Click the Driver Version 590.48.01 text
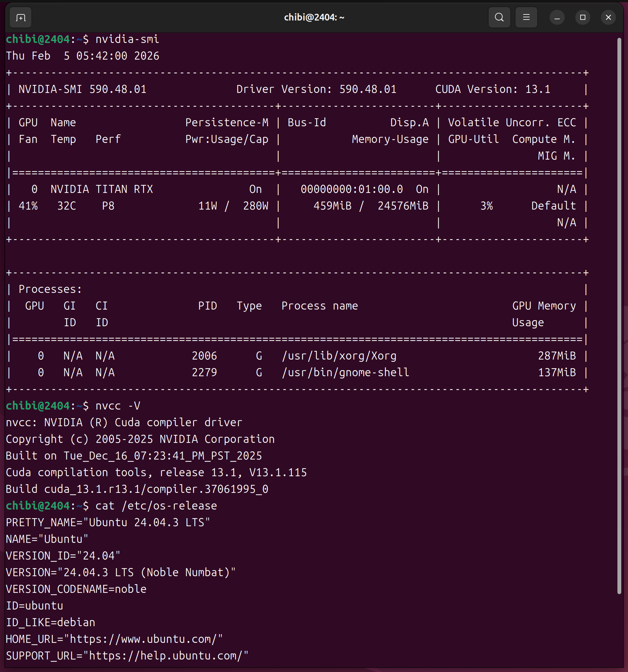The width and height of the screenshot is (628, 672). pos(316,89)
